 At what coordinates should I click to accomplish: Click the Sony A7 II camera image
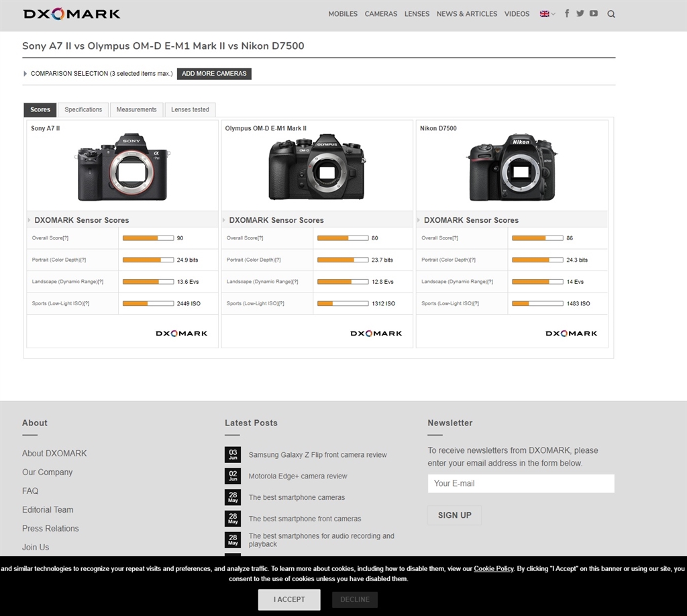coord(122,167)
